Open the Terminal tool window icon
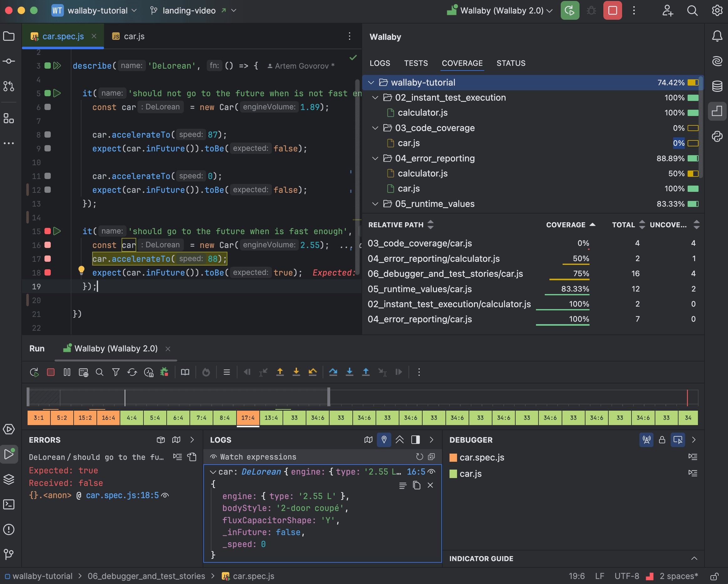 [x=9, y=504]
